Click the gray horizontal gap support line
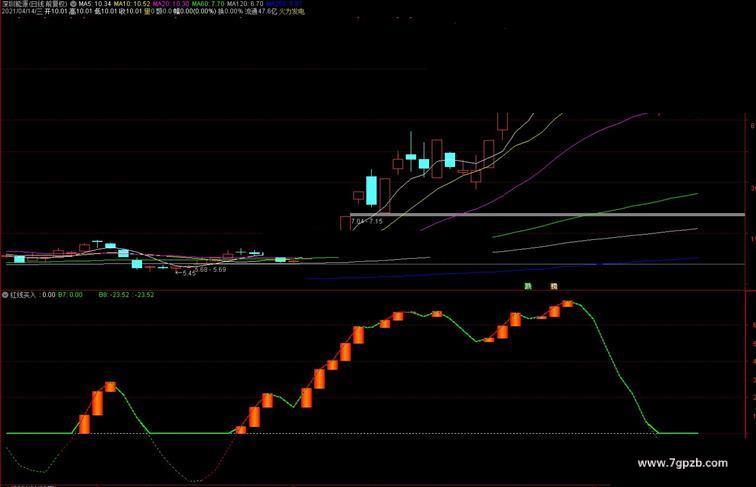This screenshot has width=756, height=487. click(x=547, y=214)
